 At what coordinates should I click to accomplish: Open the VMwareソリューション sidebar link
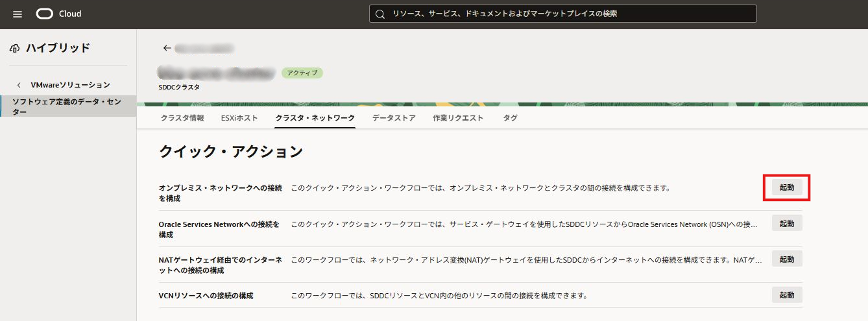[x=70, y=85]
